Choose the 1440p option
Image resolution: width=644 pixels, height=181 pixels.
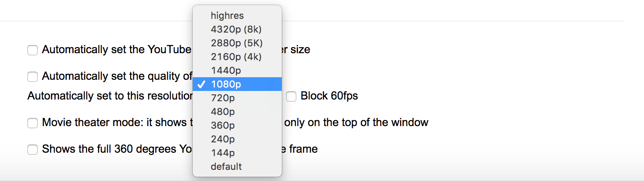226,70
